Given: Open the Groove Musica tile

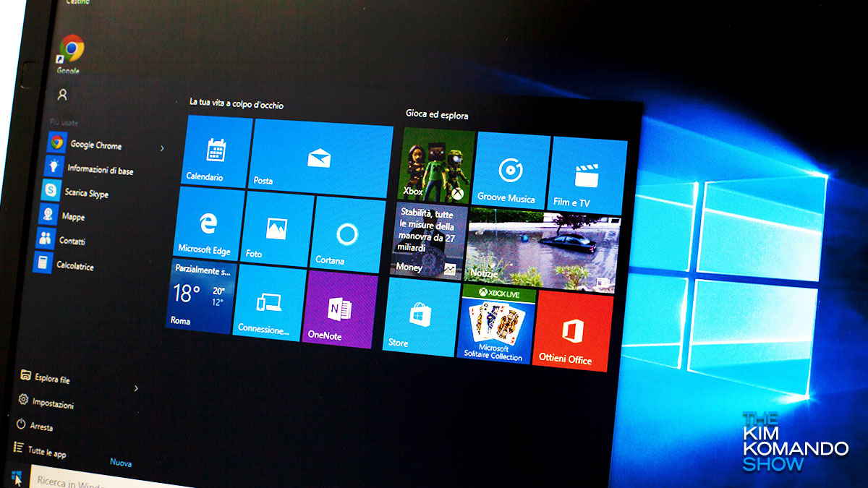Looking at the screenshot, I should click(x=512, y=171).
